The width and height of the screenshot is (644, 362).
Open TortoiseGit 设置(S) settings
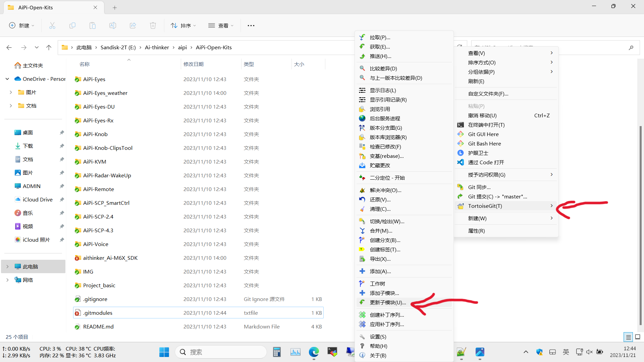404,337
